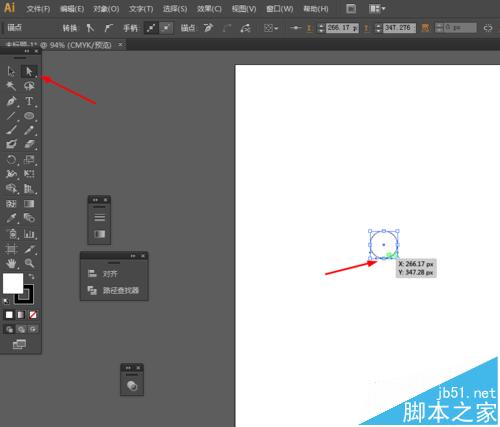Viewport: 500px width, 427px height.
Task: Select the Hand tool
Action: 11,263
